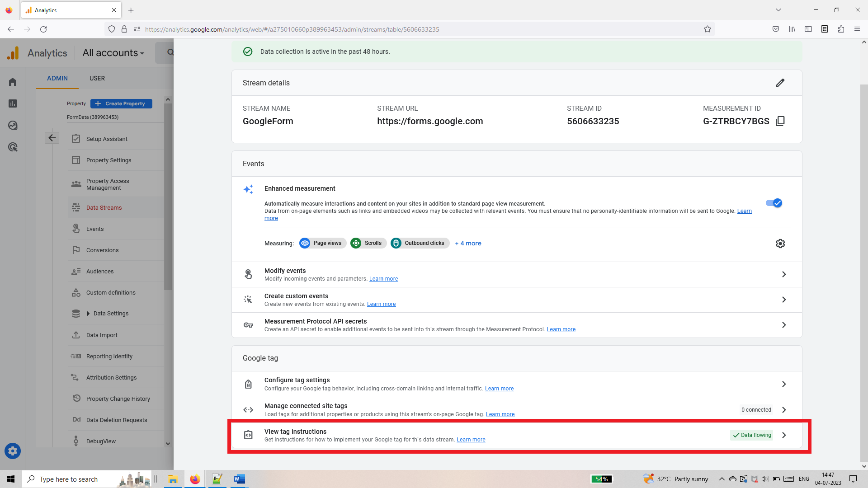Click the Save to Pocket icon
The height and width of the screenshot is (488, 868).
776,29
